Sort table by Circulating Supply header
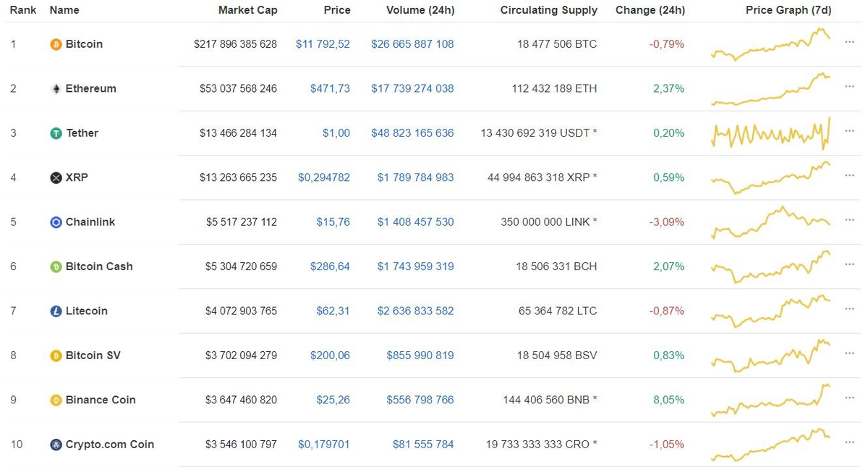Screen dimensions: 868x467 point(549,10)
